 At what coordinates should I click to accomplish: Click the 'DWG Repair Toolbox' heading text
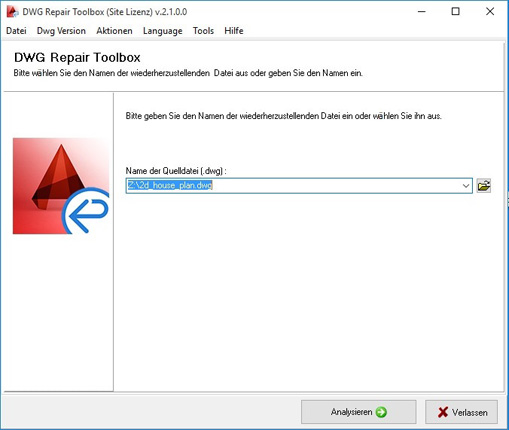coord(77,57)
